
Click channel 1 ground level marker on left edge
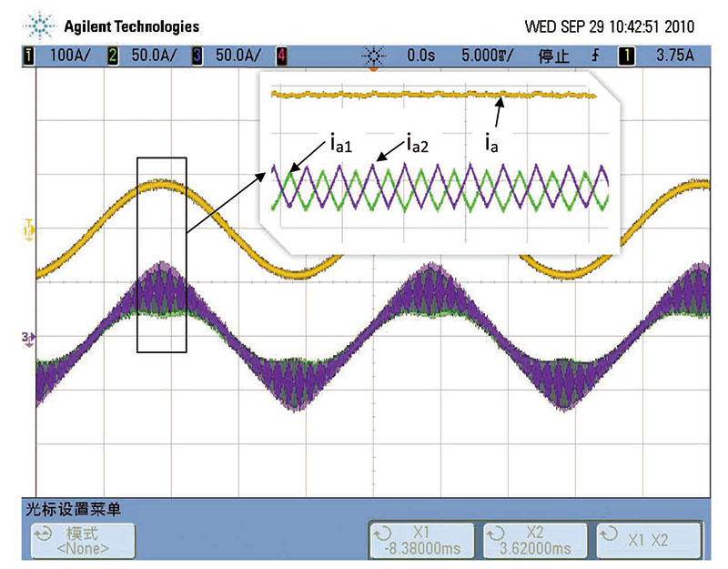[x=27, y=231]
